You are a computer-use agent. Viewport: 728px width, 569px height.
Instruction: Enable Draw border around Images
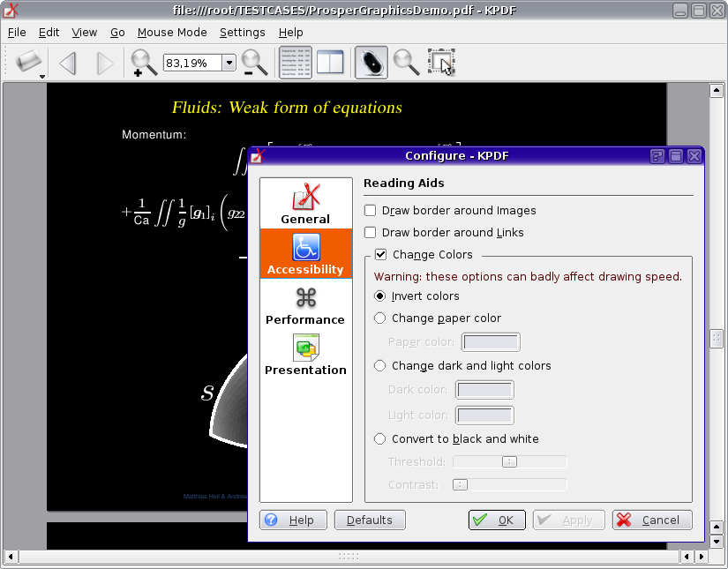370,211
